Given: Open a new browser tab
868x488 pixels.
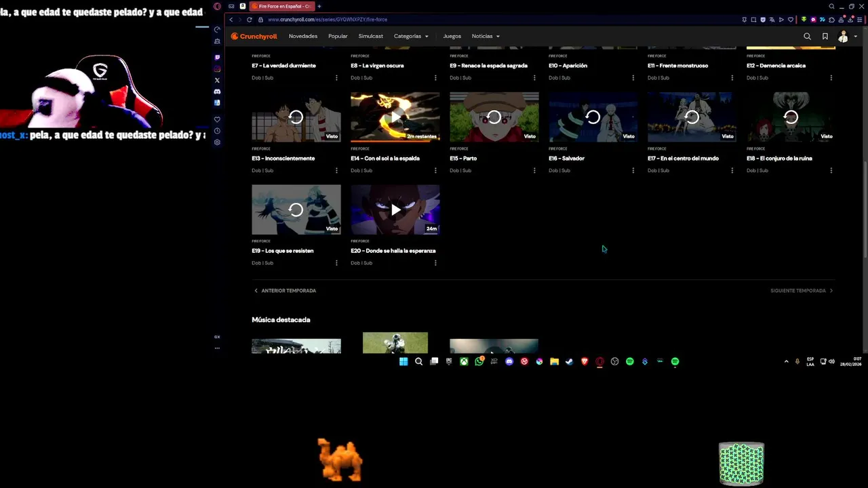Looking at the screenshot, I should tap(319, 6).
